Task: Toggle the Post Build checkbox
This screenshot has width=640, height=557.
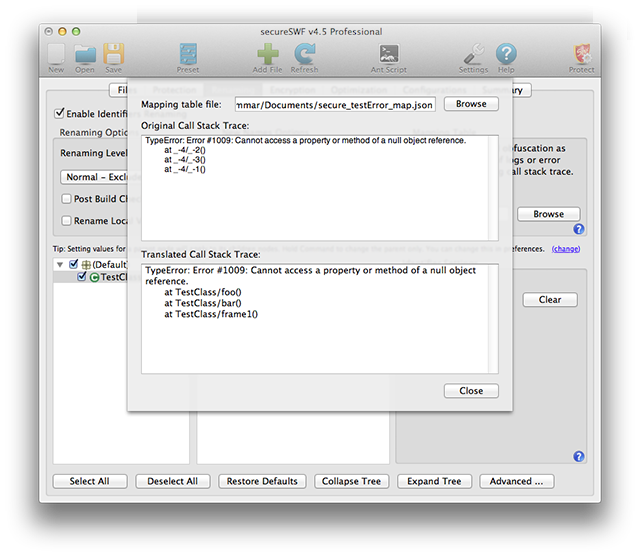Action: click(67, 199)
